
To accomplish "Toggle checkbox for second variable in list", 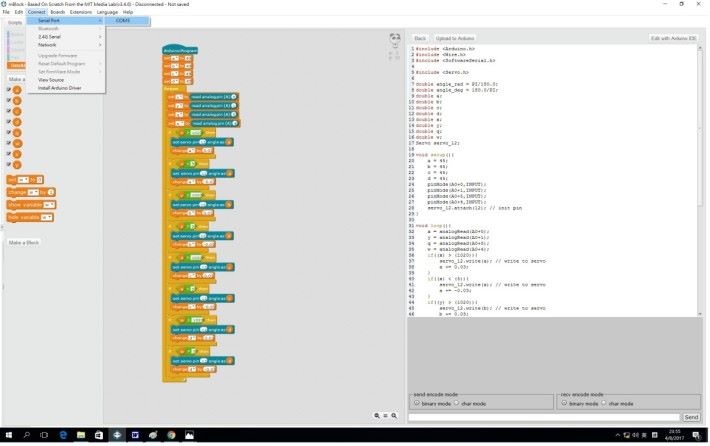I will coord(9,100).
